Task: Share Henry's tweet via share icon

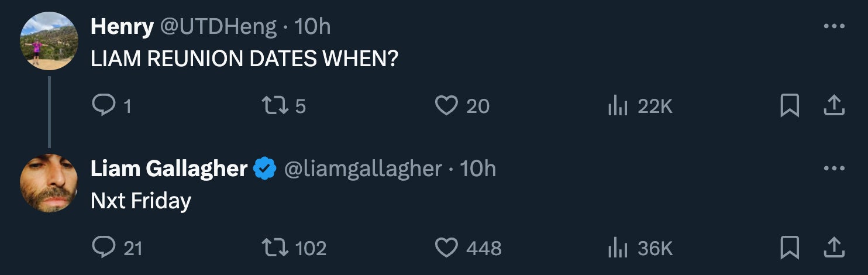Action: pyautogui.click(x=833, y=106)
